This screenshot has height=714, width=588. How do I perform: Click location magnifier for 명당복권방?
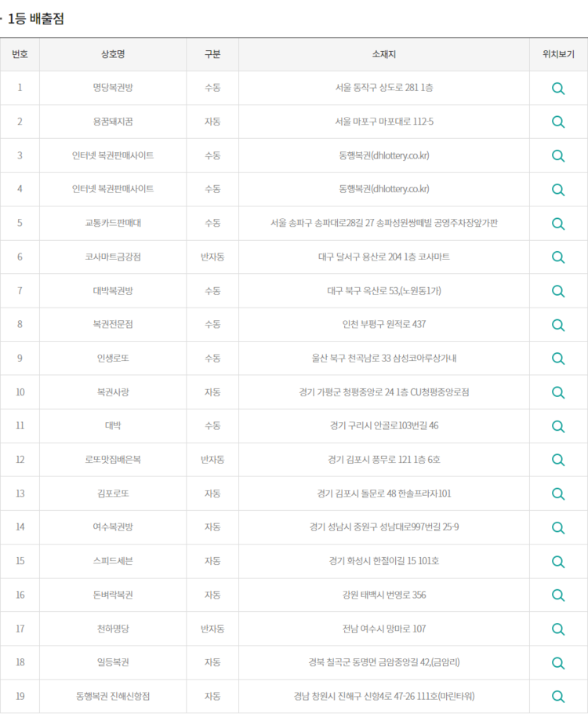pos(558,88)
